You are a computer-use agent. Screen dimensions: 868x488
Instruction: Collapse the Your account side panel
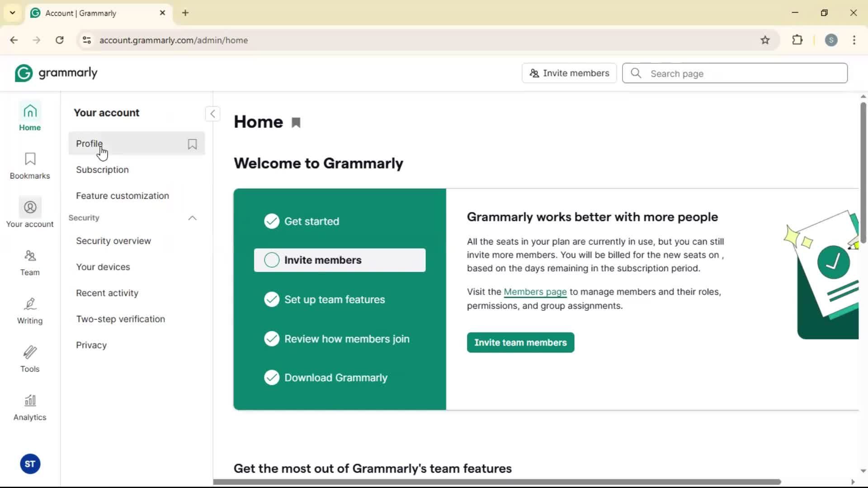point(212,114)
